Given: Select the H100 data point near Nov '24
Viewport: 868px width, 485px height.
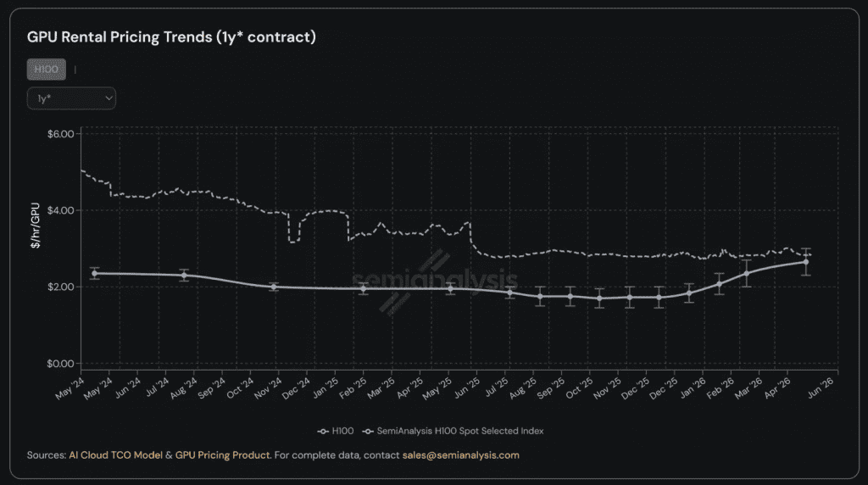Looking at the screenshot, I should [x=274, y=287].
